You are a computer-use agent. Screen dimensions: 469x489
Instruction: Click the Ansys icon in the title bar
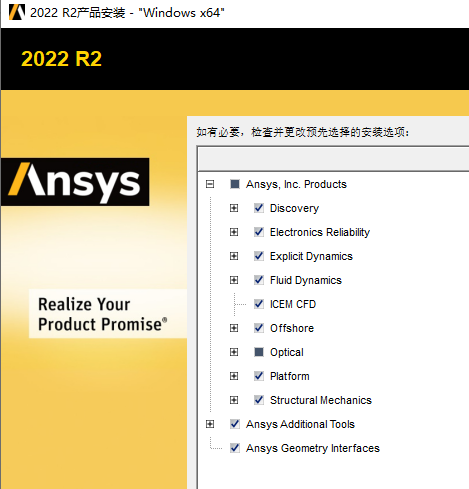(x=17, y=12)
